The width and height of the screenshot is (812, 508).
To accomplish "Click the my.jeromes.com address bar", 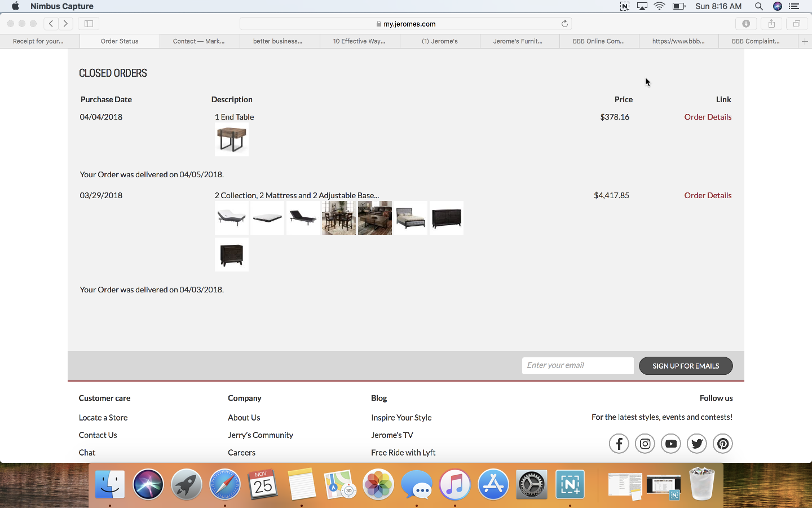I will (406, 24).
